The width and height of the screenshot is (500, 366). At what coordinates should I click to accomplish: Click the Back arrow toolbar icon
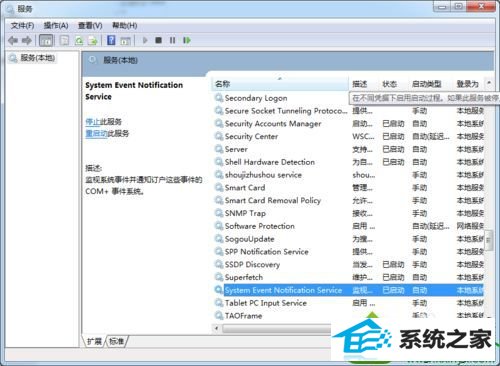pyautogui.click(x=13, y=41)
